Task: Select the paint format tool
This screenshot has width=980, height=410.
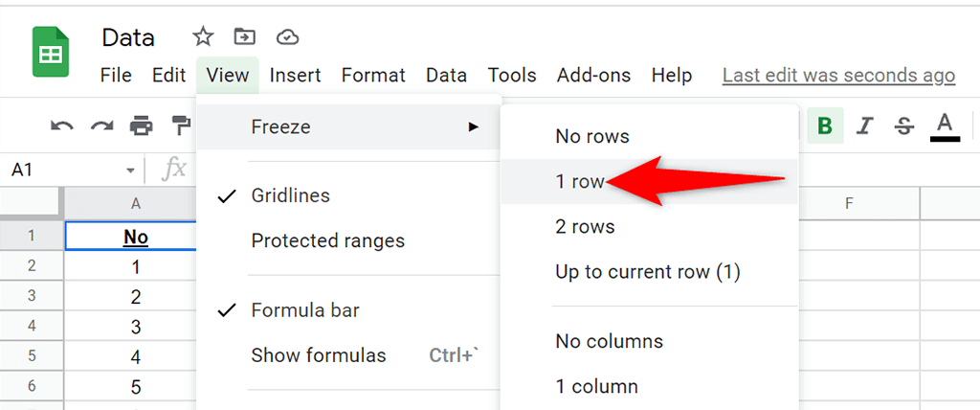Action: [x=182, y=126]
